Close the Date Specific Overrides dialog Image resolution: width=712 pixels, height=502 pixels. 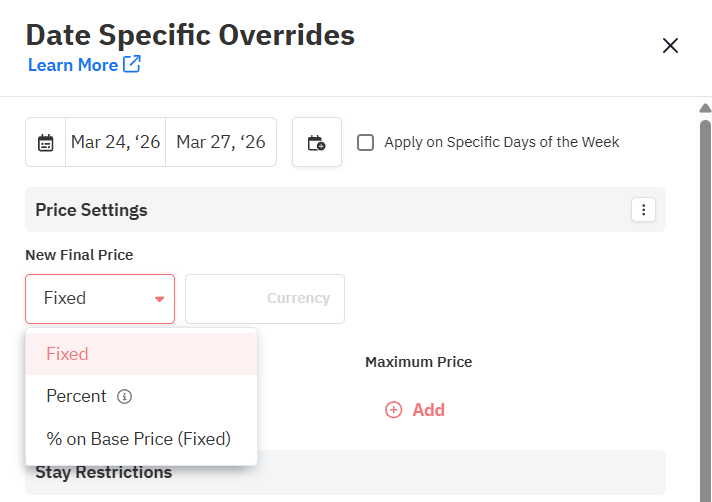(x=670, y=45)
